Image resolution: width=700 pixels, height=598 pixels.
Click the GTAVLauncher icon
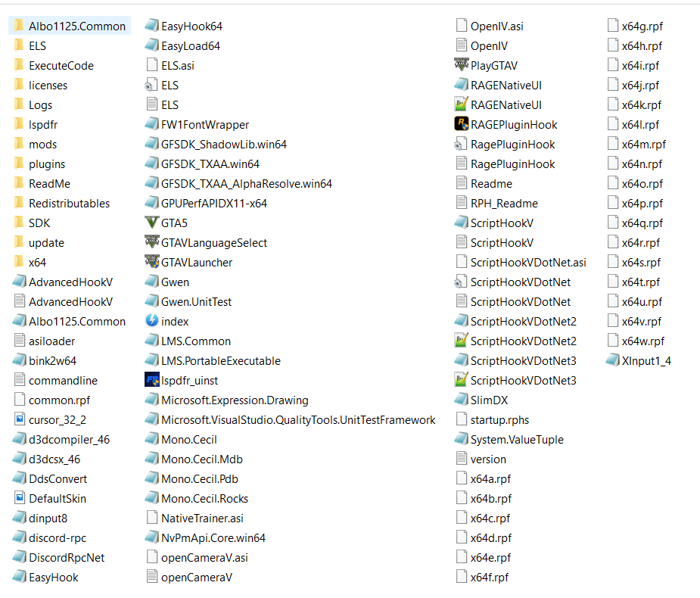point(152,262)
